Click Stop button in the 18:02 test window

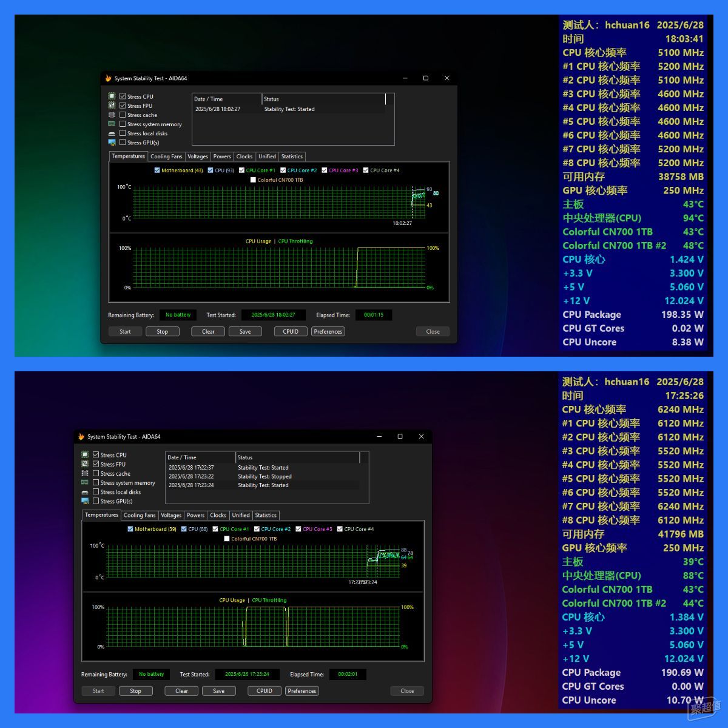click(162, 331)
